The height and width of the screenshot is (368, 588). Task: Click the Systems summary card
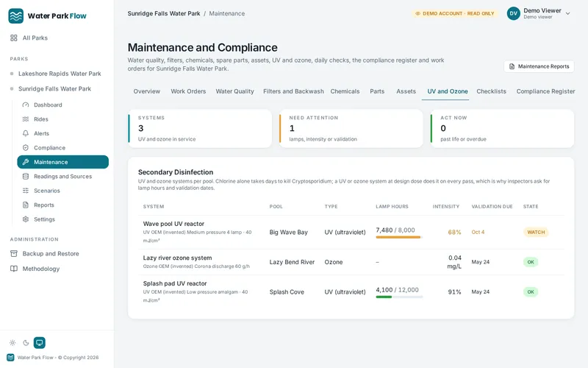coord(200,128)
